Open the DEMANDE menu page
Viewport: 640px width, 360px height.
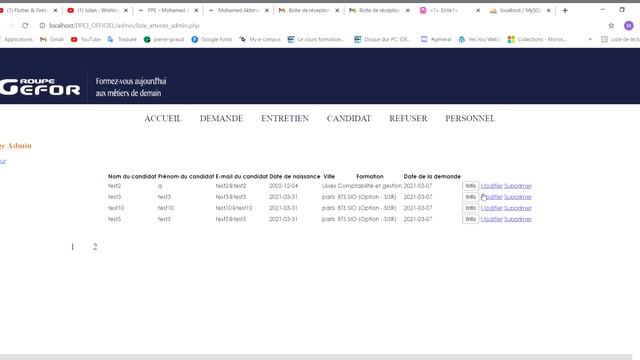point(221,118)
